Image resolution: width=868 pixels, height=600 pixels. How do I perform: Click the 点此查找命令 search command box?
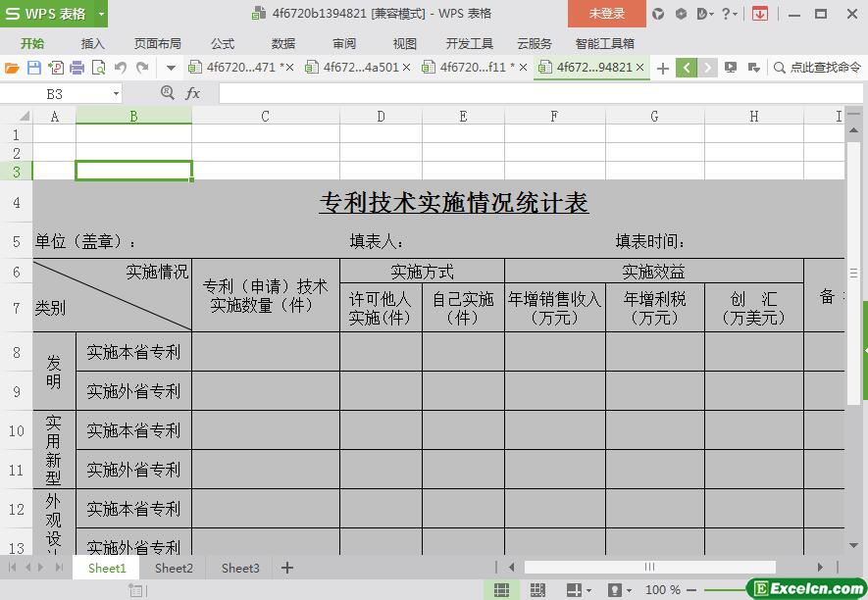(818, 68)
